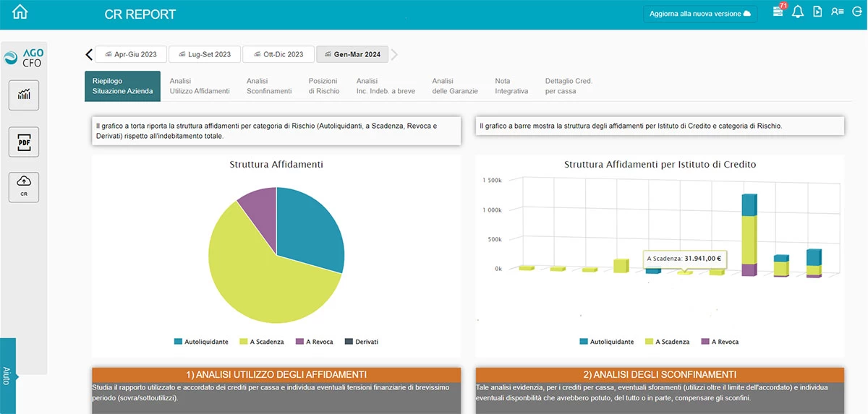Upload CR file via cloud icon
The image size is (868, 414).
24,187
